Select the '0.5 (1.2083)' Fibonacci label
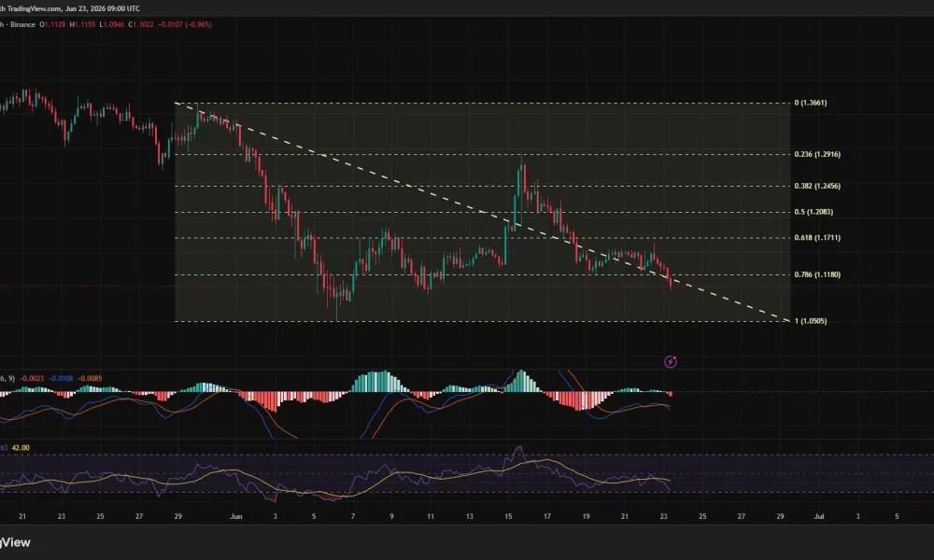This screenshot has height=560, width=934. click(814, 212)
